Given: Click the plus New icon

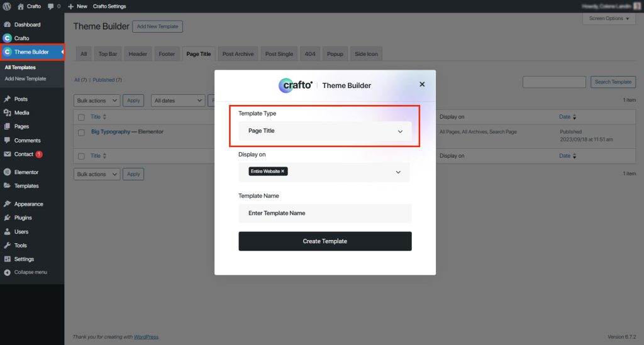Looking at the screenshot, I should click(70, 6).
